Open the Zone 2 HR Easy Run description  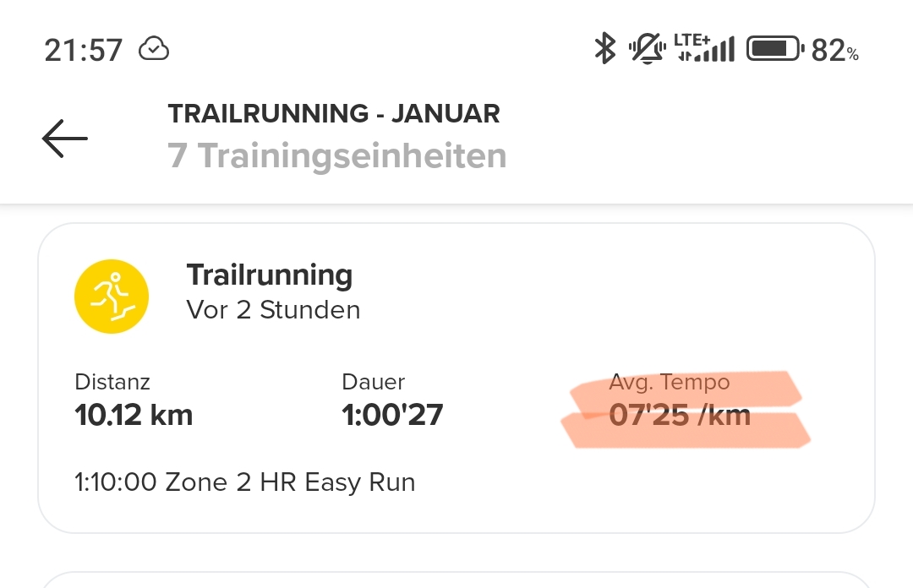coord(244,482)
